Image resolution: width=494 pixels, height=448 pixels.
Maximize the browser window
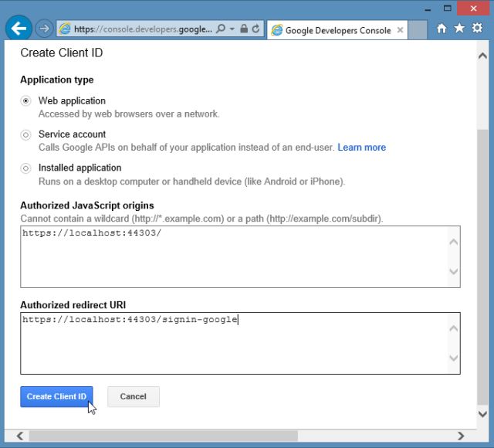[x=448, y=8]
